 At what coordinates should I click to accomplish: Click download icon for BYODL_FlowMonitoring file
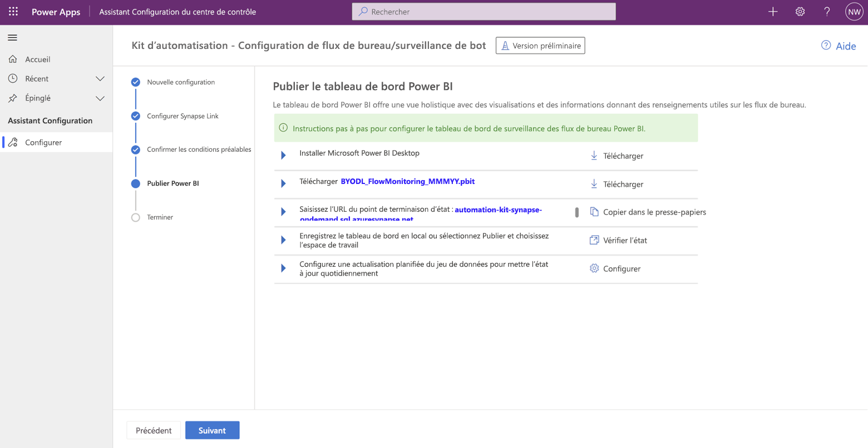(x=594, y=184)
